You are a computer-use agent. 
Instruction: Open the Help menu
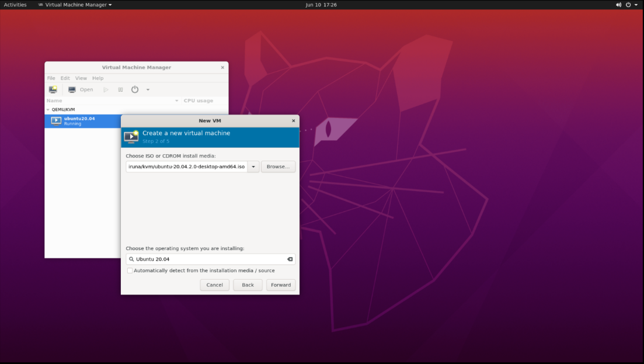pos(98,78)
